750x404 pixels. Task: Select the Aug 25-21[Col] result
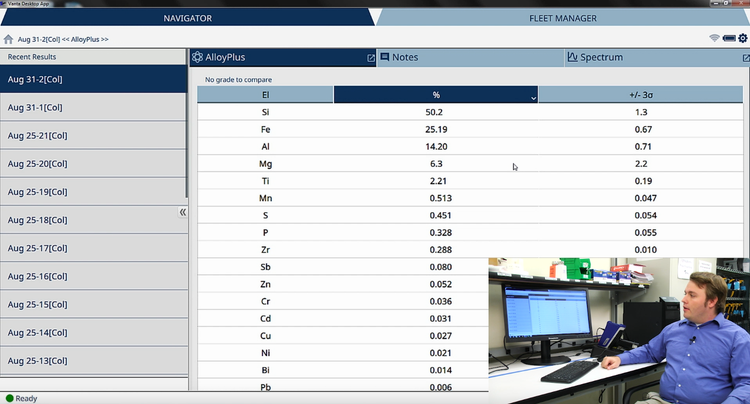click(x=92, y=135)
